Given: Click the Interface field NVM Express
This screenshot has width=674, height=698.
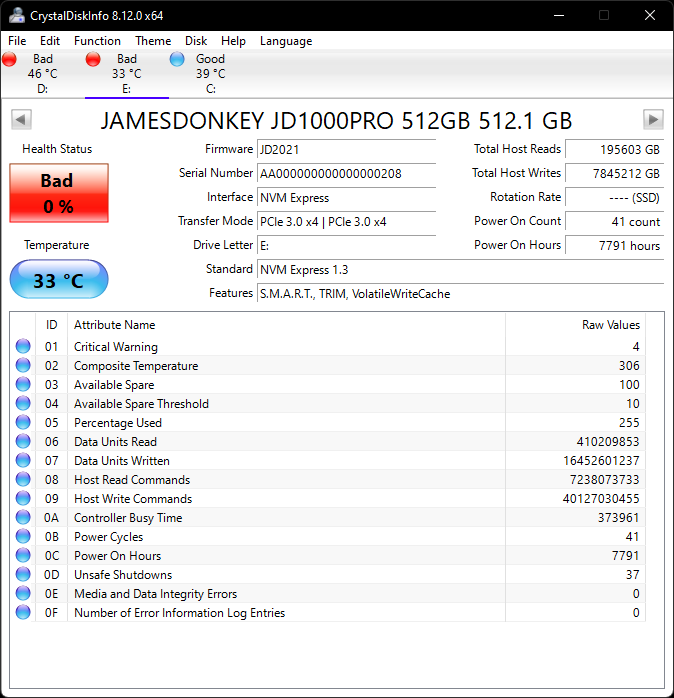Looking at the screenshot, I should 346,197.
